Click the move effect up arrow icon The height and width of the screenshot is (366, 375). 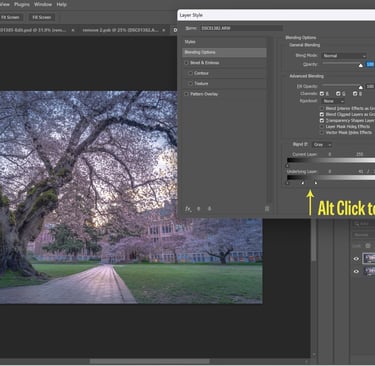[x=199, y=209]
